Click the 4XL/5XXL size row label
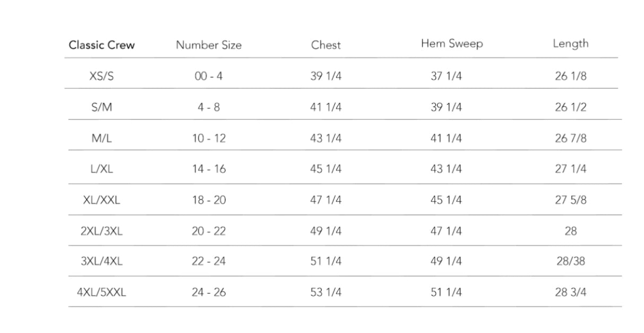 (101, 292)
